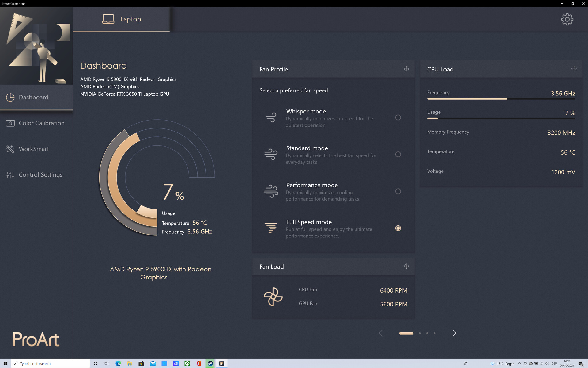Show hidden system tray icons chevron
Screen dimensions: 588x368
pos(519,363)
